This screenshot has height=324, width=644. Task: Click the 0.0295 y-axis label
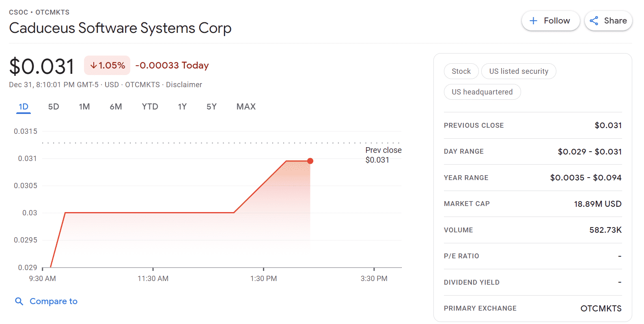[x=26, y=240]
